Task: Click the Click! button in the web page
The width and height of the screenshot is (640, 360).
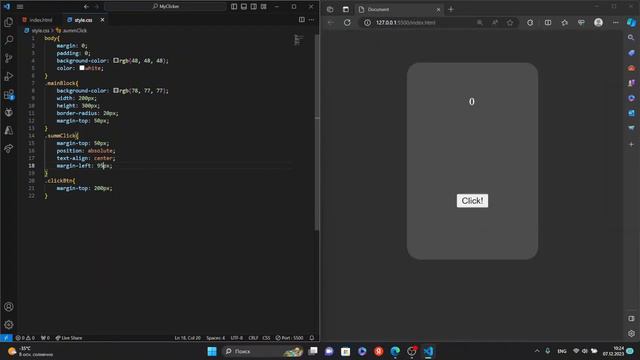Action: (x=472, y=200)
